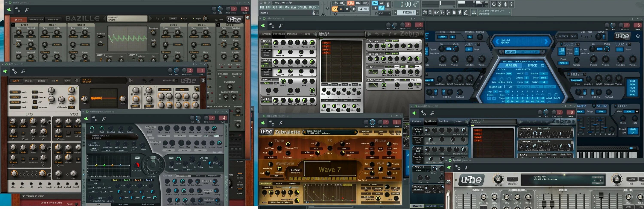Open the FL Studio playlist view icon
644x209 pixels.
425,12
